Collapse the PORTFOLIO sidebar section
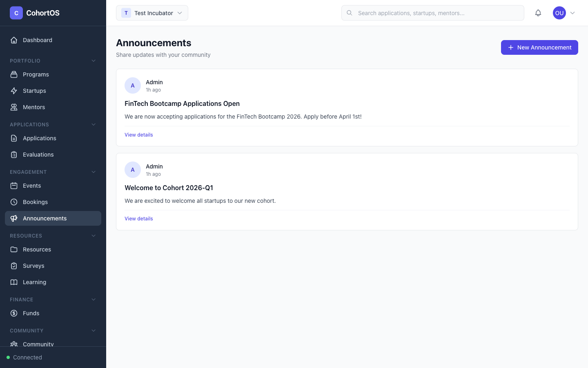The height and width of the screenshot is (368, 588). (x=93, y=61)
